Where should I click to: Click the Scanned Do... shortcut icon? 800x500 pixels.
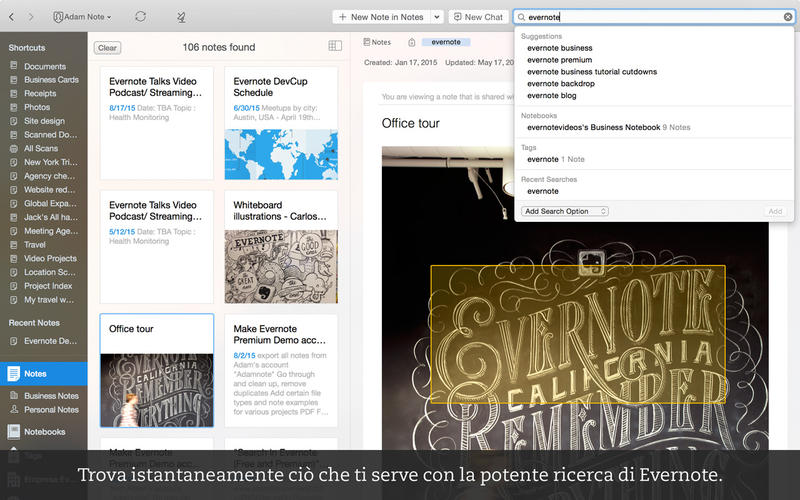coord(14,135)
